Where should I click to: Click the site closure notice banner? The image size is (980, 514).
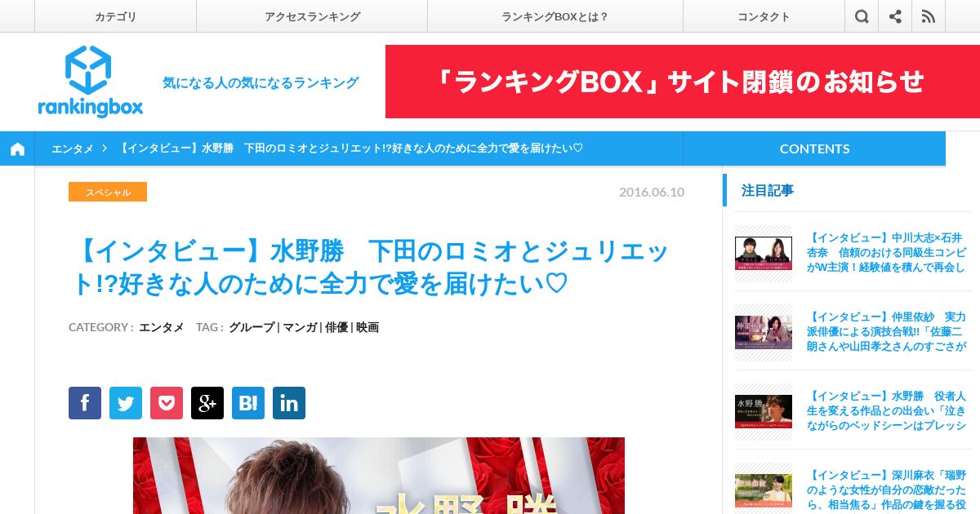coord(683,82)
